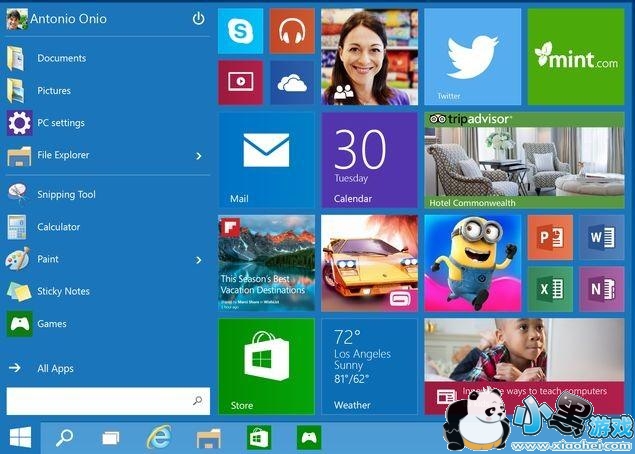
Task: Open the Minion game tile
Action: click(473, 263)
